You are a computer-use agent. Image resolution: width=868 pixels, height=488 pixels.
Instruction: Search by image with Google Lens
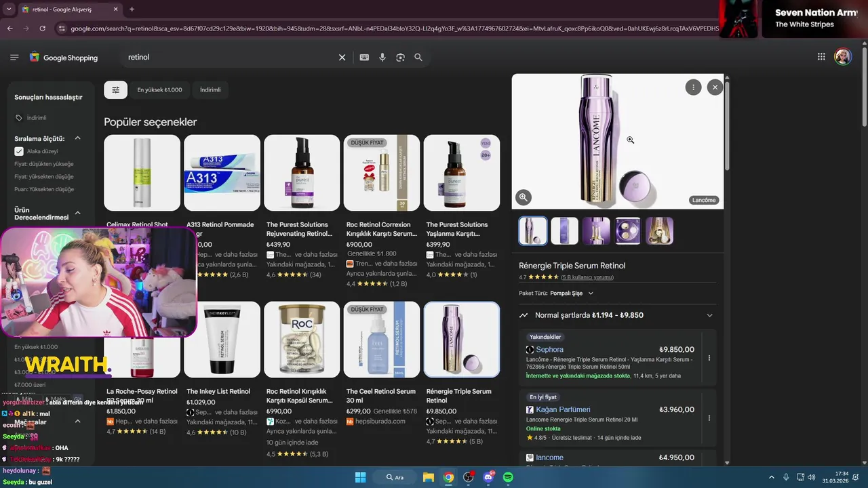coord(400,58)
